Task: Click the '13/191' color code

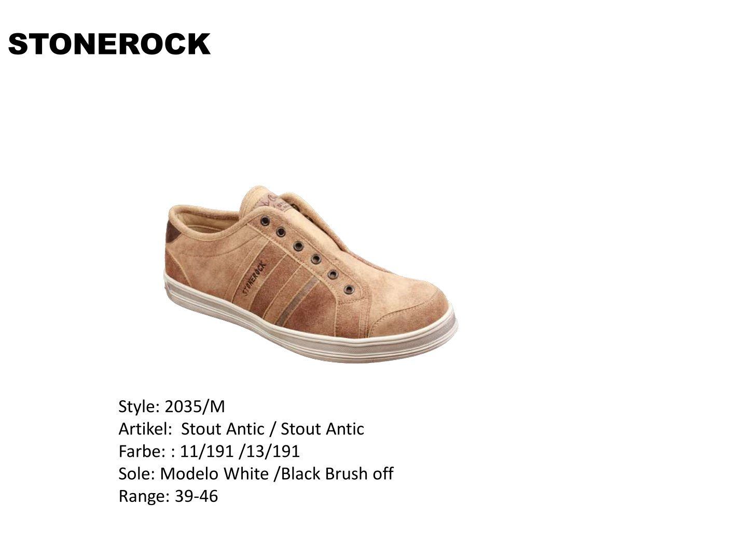Action: coord(273,451)
